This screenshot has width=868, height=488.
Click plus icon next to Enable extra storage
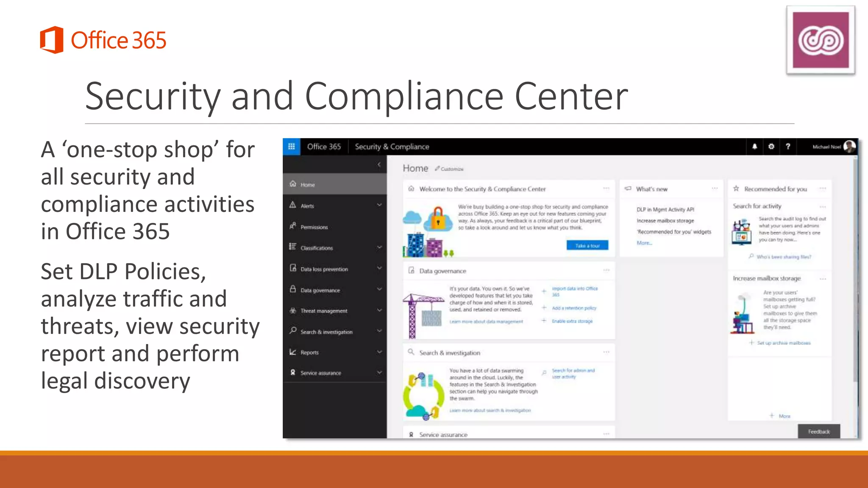(544, 321)
